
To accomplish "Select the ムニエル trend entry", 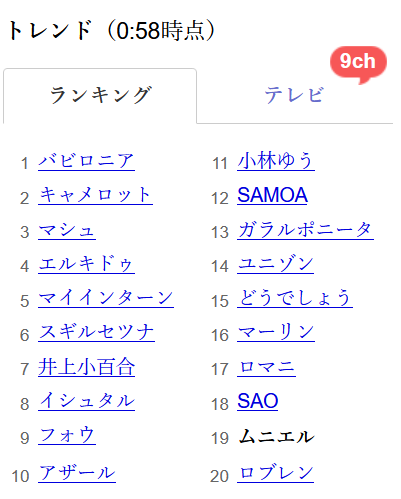I will 276,437.
